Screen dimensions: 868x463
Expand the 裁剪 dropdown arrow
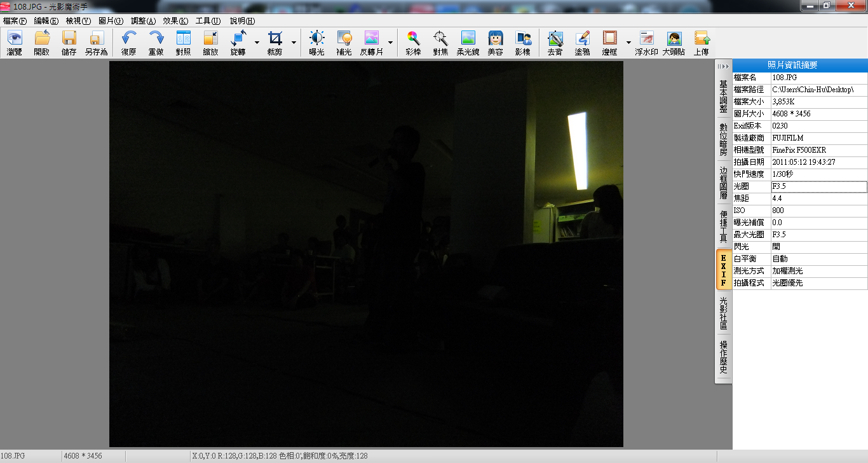(x=293, y=43)
